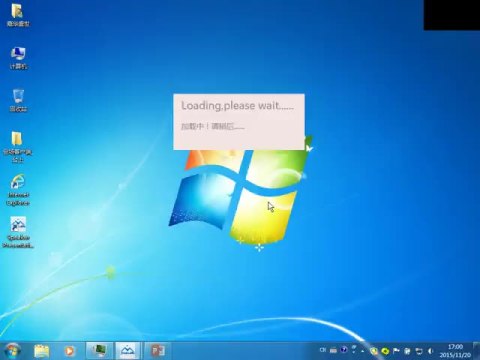This screenshot has width=480, height=360.
Task: Open the network tray icon
Action: coord(419,351)
